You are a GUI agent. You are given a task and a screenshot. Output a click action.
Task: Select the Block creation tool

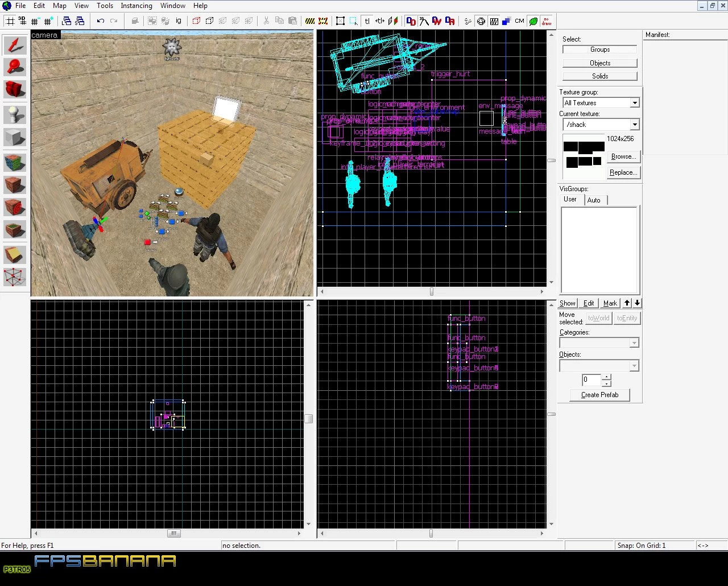tap(15, 137)
